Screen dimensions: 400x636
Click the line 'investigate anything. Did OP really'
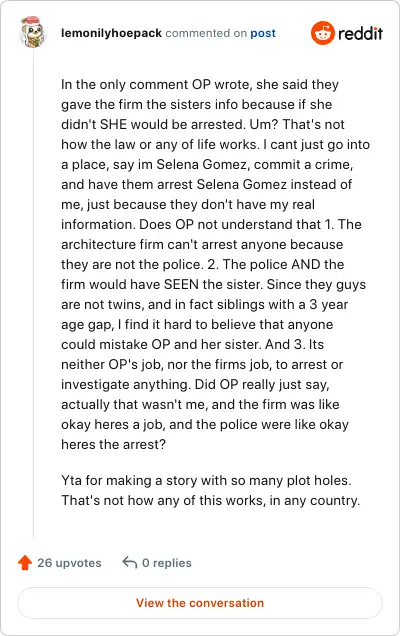tap(195, 385)
